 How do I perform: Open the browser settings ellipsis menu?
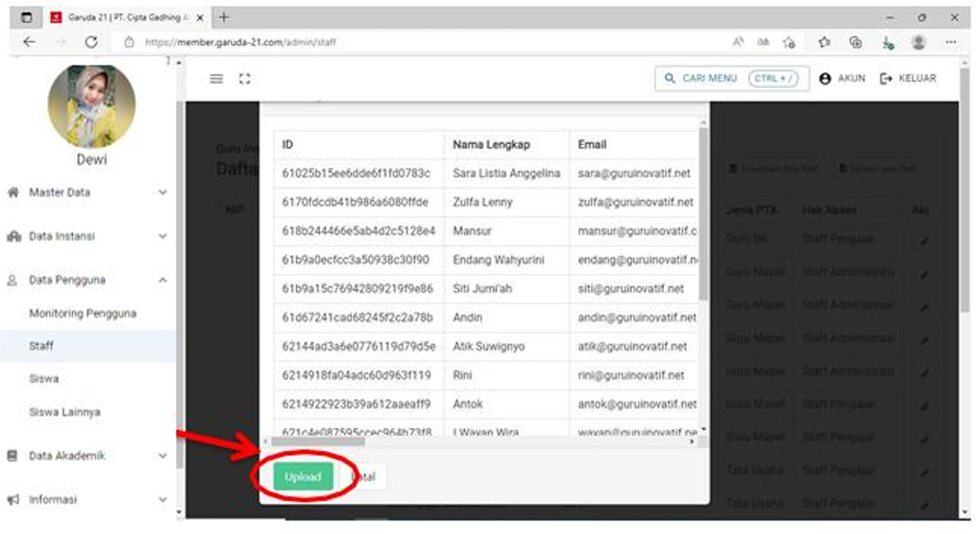click(950, 42)
